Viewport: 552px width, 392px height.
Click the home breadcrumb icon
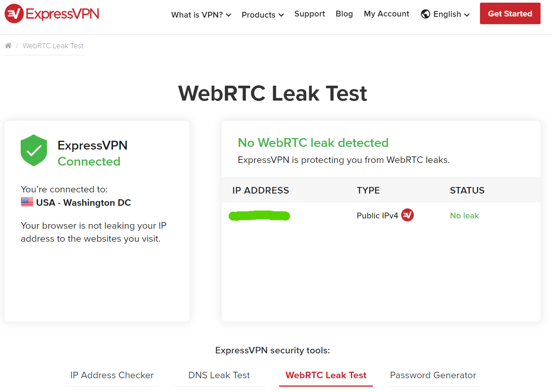point(8,46)
